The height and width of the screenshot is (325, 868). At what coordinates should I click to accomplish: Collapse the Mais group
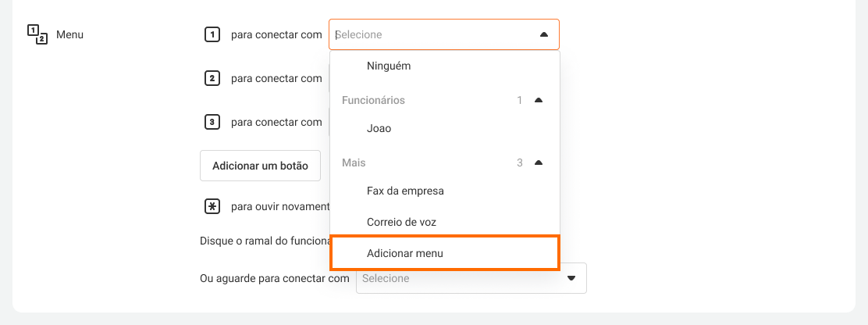pyautogui.click(x=538, y=162)
